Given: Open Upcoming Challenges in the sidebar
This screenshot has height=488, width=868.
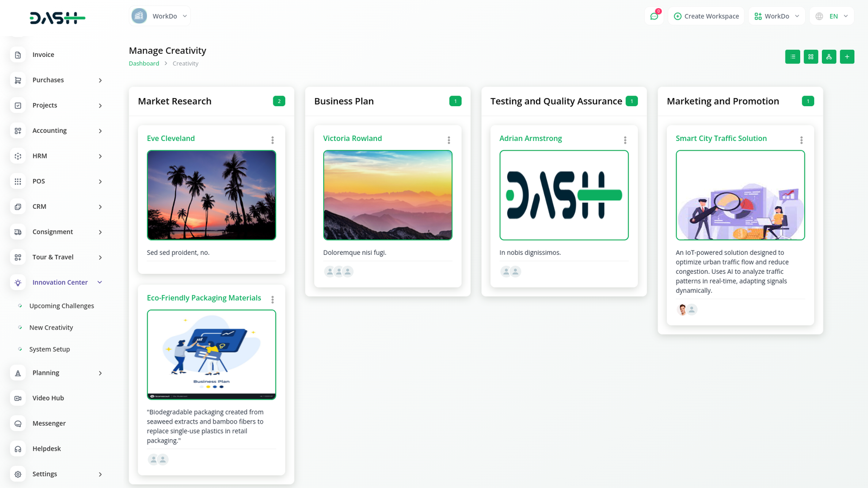Looking at the screenshot, I should [x=61, y=306].
